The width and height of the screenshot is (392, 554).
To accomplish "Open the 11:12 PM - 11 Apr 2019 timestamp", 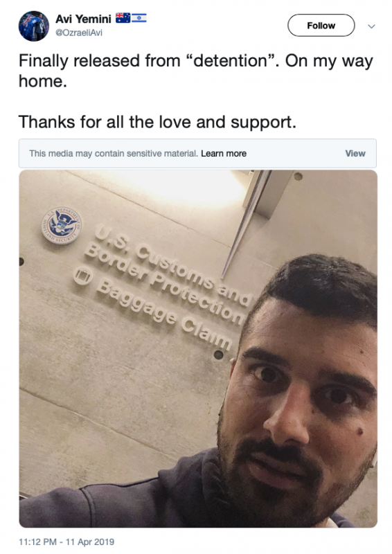I will pyautogui.click(x=66, y=542).
